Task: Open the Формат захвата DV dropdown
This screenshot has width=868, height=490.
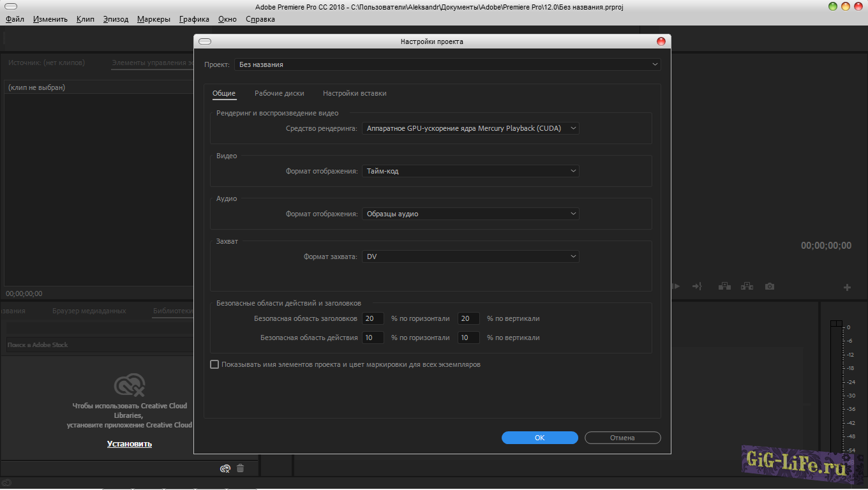Action: pos(470,256)
